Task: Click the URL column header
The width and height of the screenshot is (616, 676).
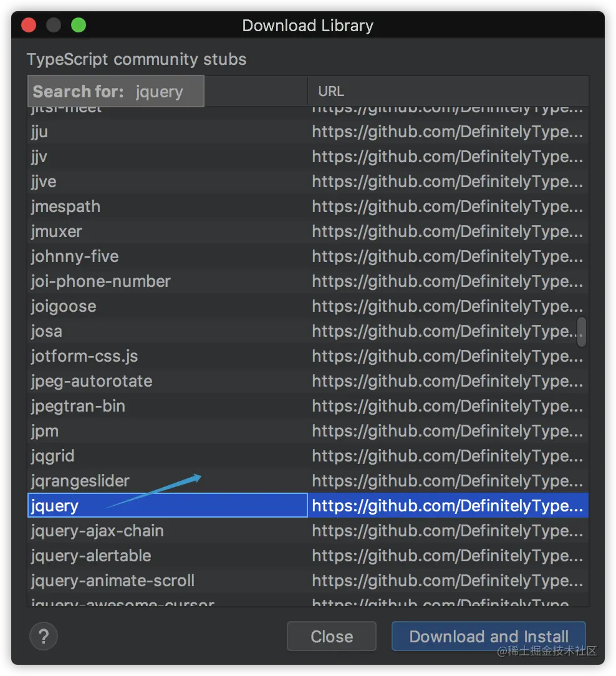Action: tap(448, 92)
